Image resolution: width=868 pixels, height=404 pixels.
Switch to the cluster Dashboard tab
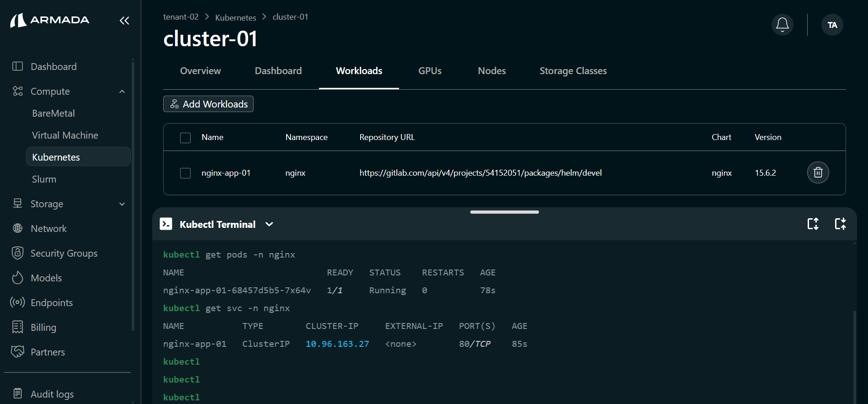[278, 71]
